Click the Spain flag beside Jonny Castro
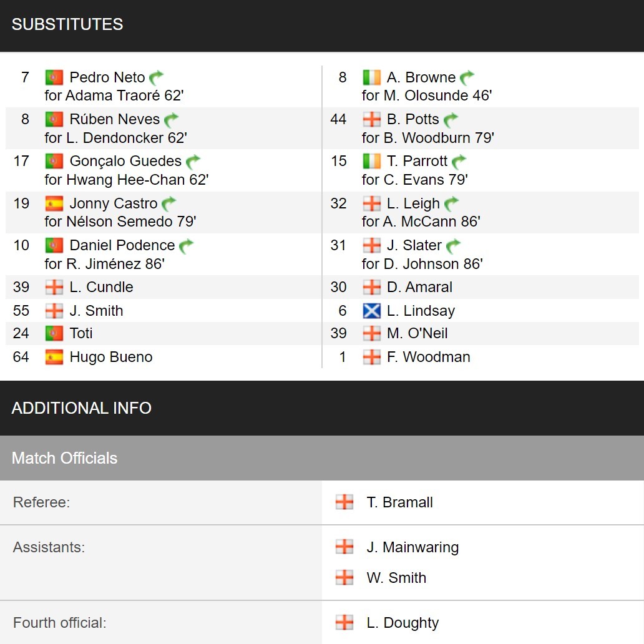This screenshot has height=644, width=644. tap(54, 203)
